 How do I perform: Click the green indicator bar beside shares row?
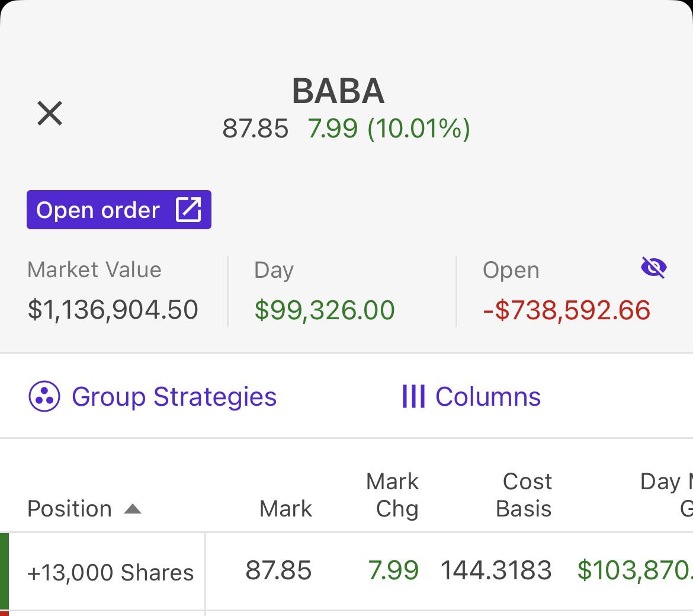tap(4, 571)
